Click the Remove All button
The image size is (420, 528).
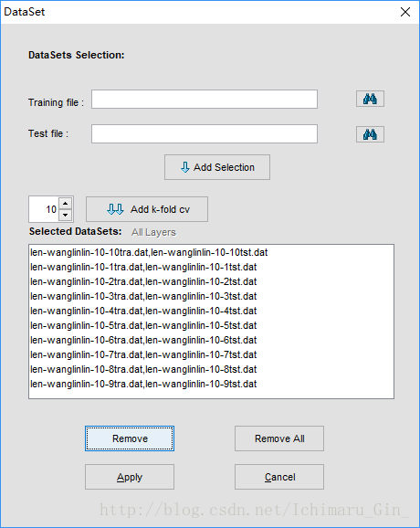pyautogui.click(x=279, y=438)
